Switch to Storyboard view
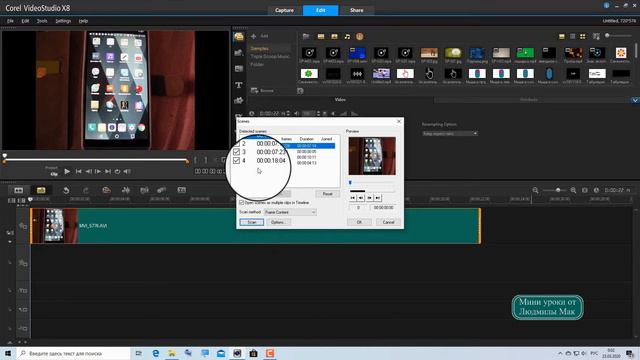Image resolution: width=640 pixels, height=360 pixels. 19,190
